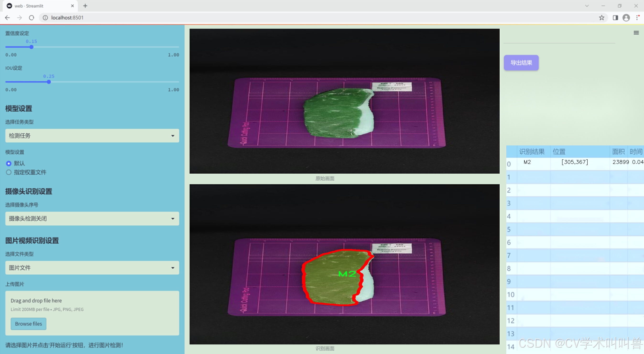Open the browser side panel icon
This screenshot has width=644, height=354.
coord(615,18)
